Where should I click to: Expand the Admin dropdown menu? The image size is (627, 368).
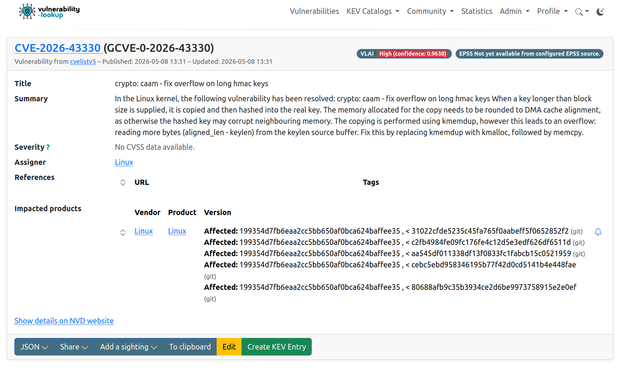(515, 11)
